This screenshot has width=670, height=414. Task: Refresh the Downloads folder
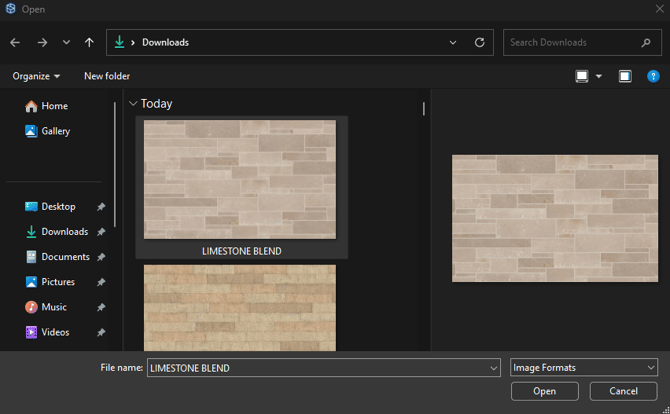click(479, 42)
